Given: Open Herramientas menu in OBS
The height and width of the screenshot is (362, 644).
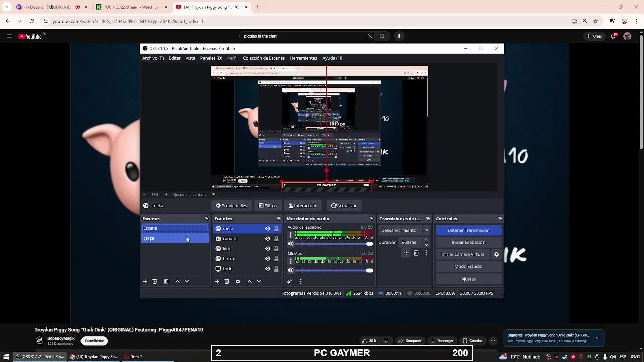Looking at the screenshot, I should pyautogui.click(x=303, y=58).
